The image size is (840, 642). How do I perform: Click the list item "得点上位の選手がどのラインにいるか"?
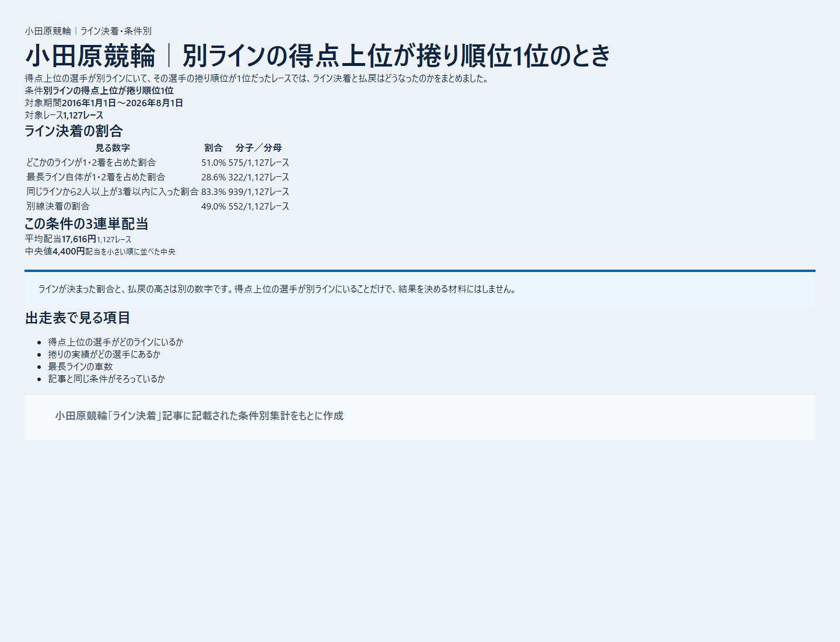116,343
